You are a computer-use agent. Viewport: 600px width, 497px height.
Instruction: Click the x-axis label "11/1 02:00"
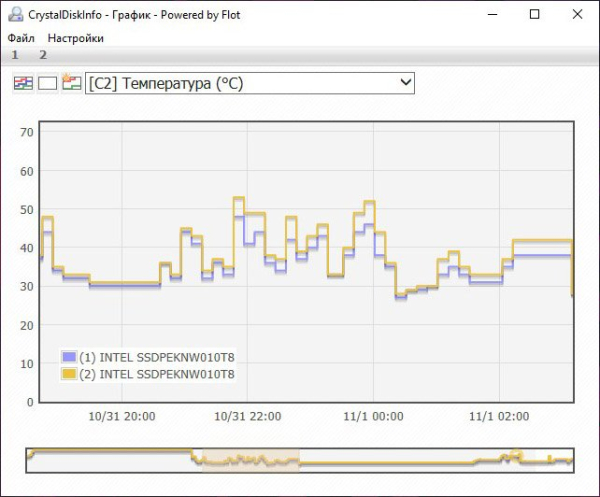tap(499, 416)
